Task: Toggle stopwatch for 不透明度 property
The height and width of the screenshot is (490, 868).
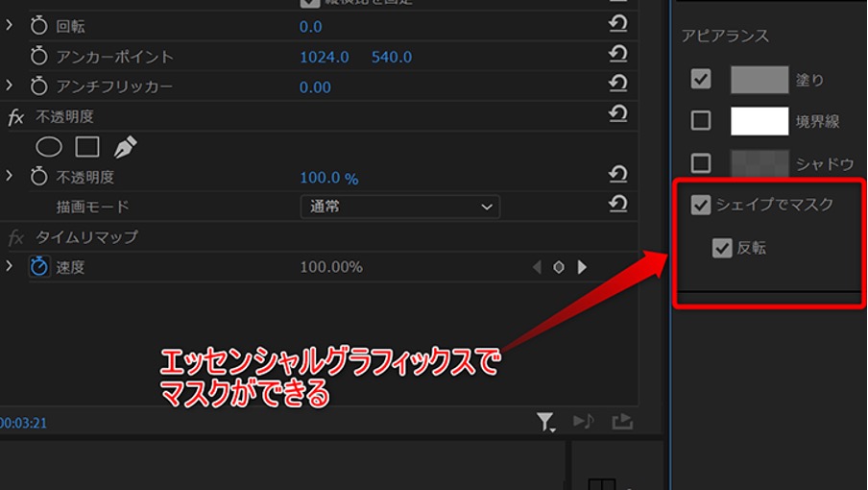Action: (38, 177)
